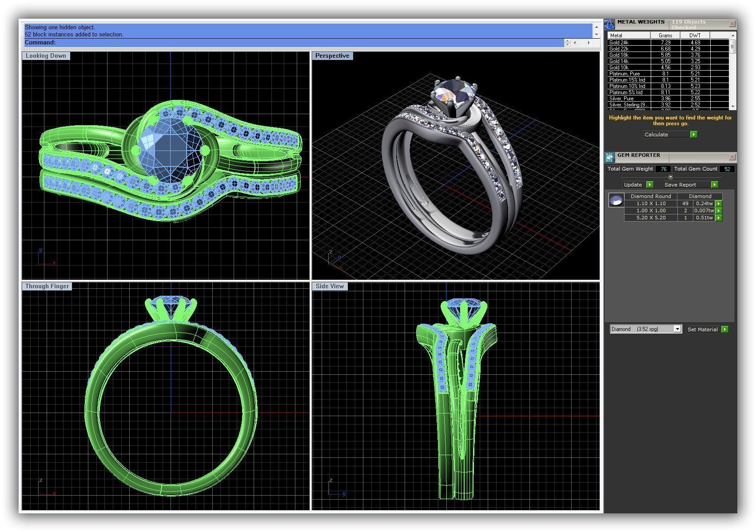Click the green arrow beside Set Material
The width and height of the screenshot is (756, 532).
725,329
